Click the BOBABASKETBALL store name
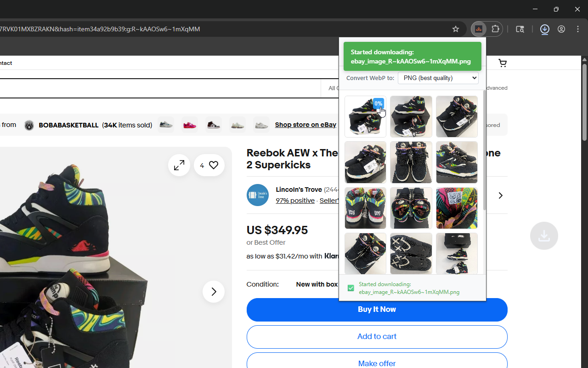This screenshot has height=368, width=588. point(69,125)
